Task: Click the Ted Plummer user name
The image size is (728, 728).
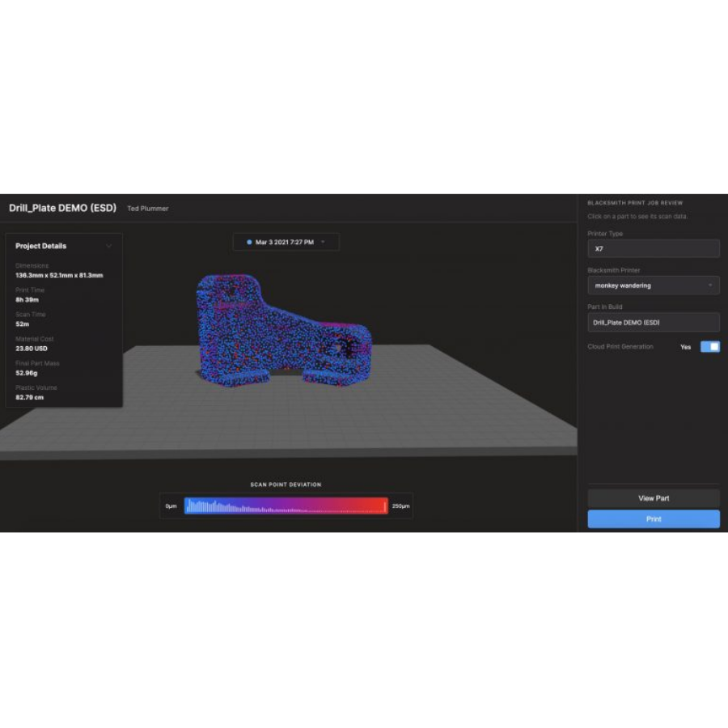Action: pyautogui.click(x=148, y=209)
